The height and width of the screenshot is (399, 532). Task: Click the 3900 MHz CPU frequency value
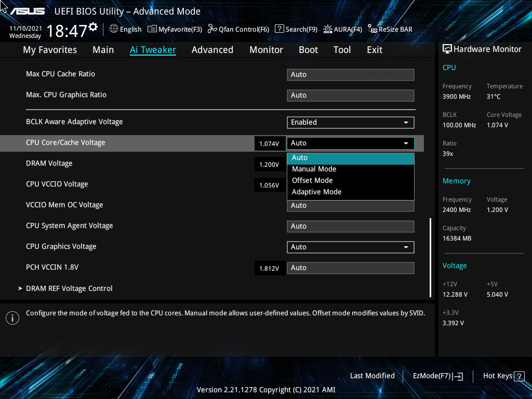[457, 97]
